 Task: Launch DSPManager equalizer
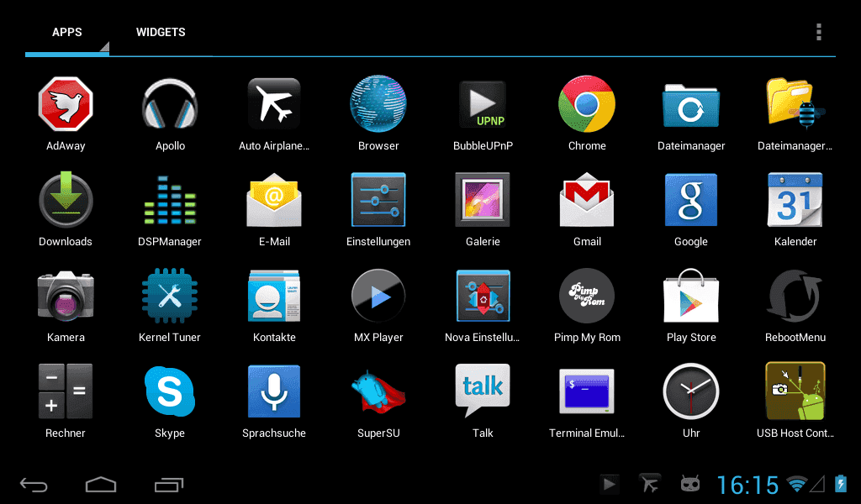click(x=170, y=200)
